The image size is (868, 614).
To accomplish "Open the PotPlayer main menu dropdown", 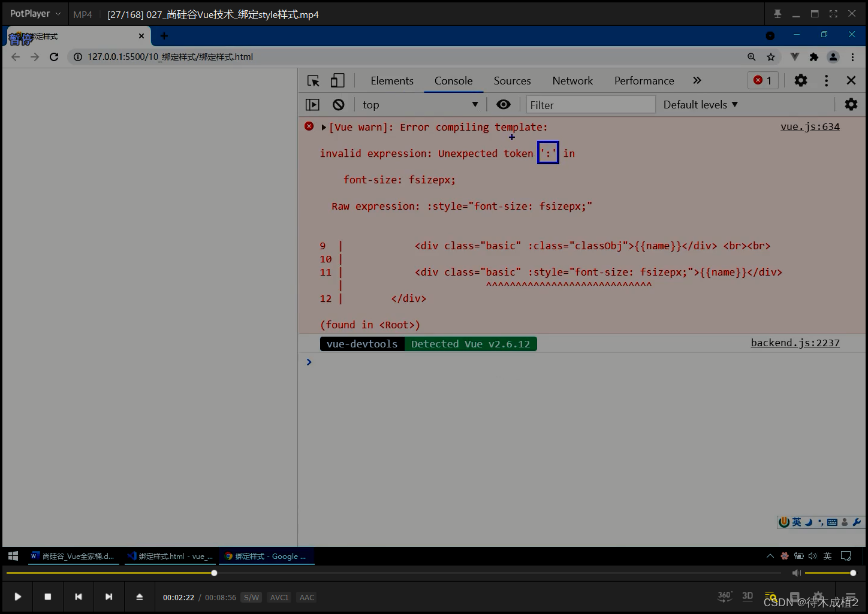I will pyautogui.click(x=35, y=14).
